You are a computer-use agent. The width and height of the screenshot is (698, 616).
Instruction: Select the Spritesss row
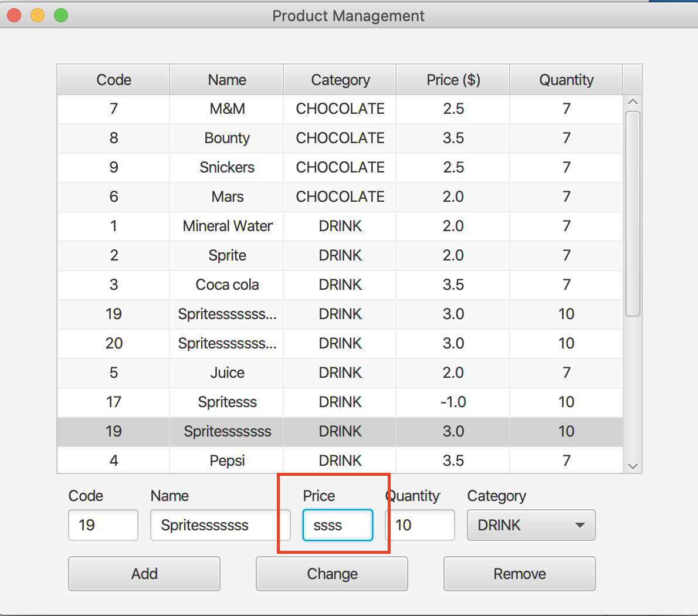coord(340,402)
